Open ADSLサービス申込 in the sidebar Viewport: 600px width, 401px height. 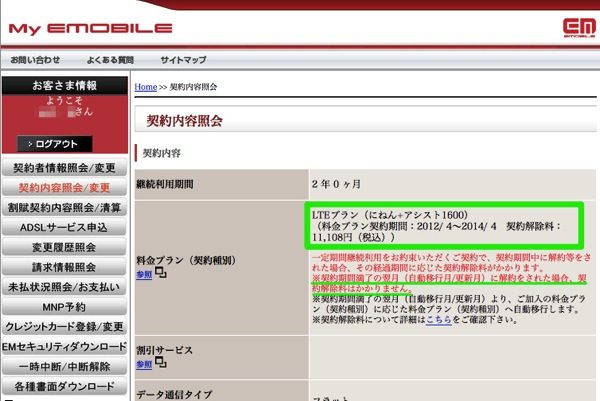tap(64, 228)
